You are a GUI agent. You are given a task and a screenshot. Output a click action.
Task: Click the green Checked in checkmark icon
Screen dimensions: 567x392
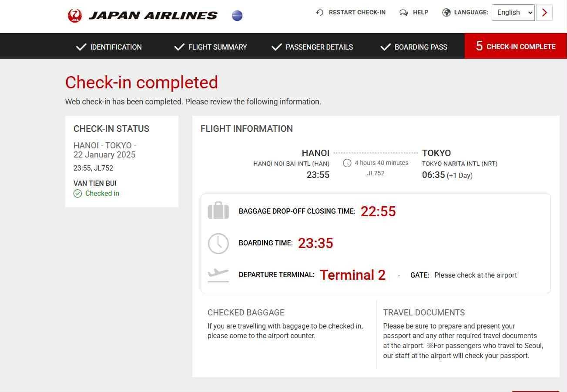77,194
